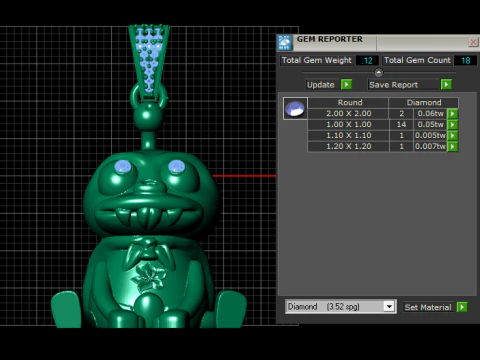Click the GEM REPORTER title text
Image resolution: width=480 pixels, height=360 pixels.
point(330,39)
